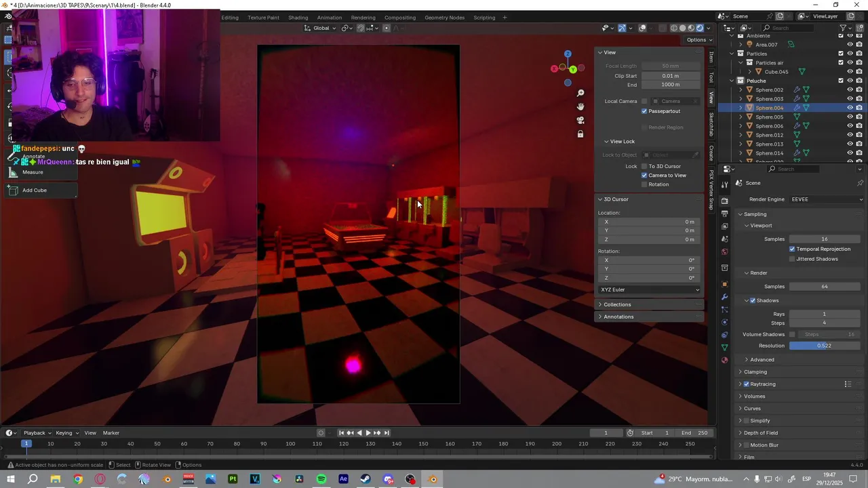Switch to the Geometry Nodes workspace tab
This screenshot has width=868, height=488.
click(x=445, y=18)
